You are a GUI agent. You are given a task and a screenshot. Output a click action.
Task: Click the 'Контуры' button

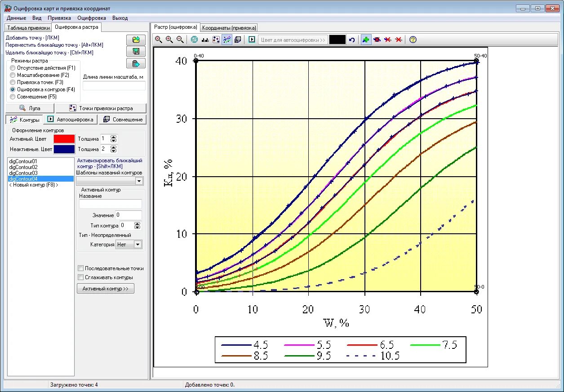(25, 120)
